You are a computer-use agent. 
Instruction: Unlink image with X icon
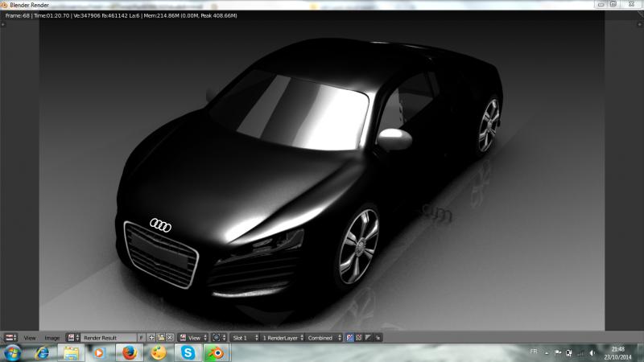tap(170, 338)
